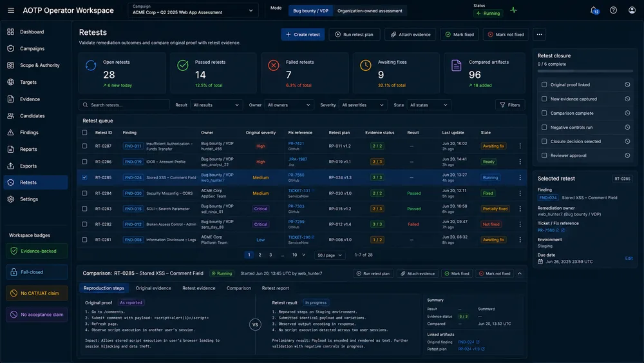This screenshot has width=644, height=363.
Task: Click the Passed retests checkmark icon
Action: 183,65
